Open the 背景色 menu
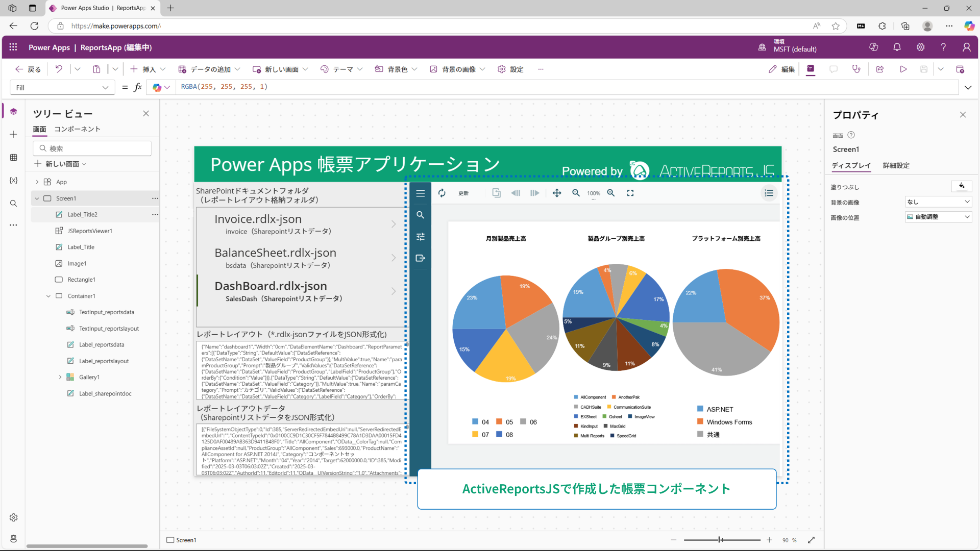The image size is (980, 551). click(396, 69)
